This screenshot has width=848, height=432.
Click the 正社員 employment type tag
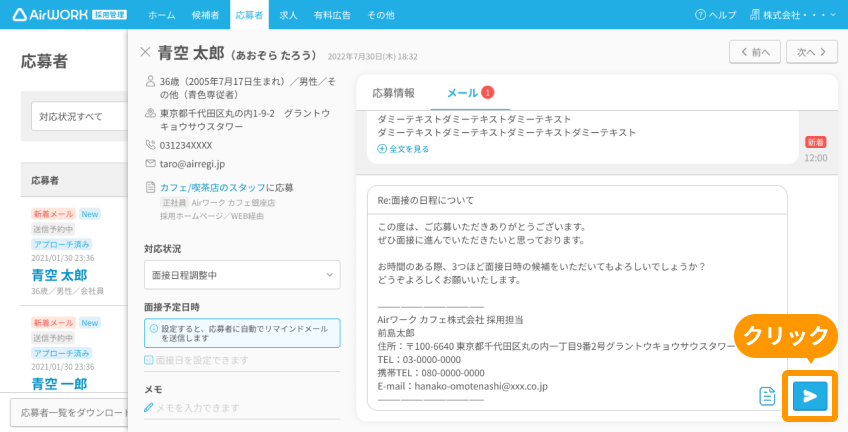[x=174, y=203]
